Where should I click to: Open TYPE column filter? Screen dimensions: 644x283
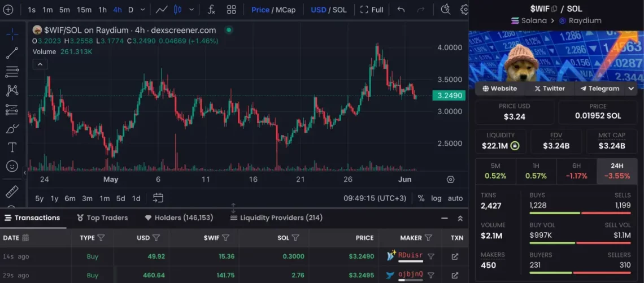coord(101,237)
